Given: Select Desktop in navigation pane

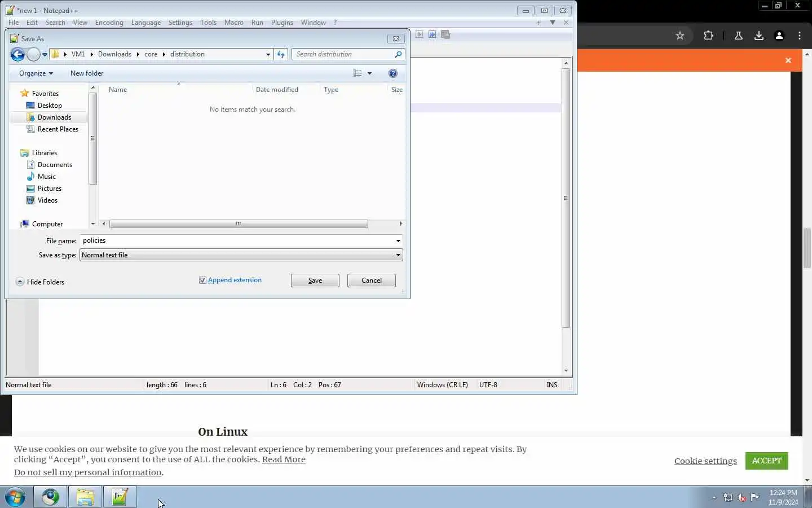Looking at the screenshot, I should [50, 106].
